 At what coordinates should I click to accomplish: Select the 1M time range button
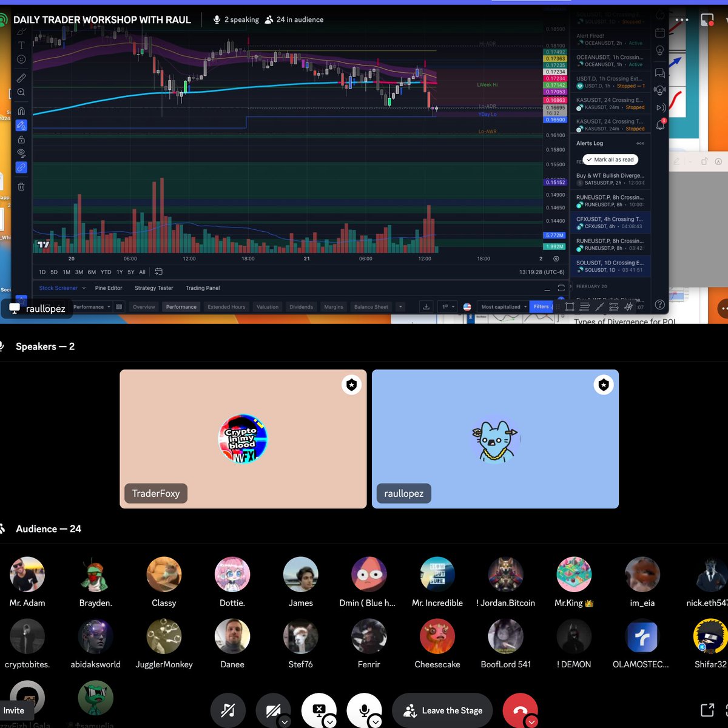coord(66,272)
